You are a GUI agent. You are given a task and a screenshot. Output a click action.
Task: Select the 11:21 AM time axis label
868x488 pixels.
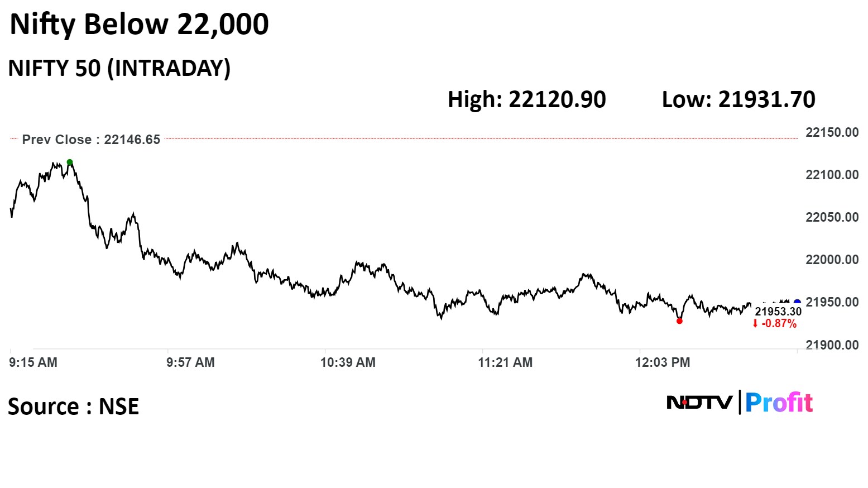[505, 362]
